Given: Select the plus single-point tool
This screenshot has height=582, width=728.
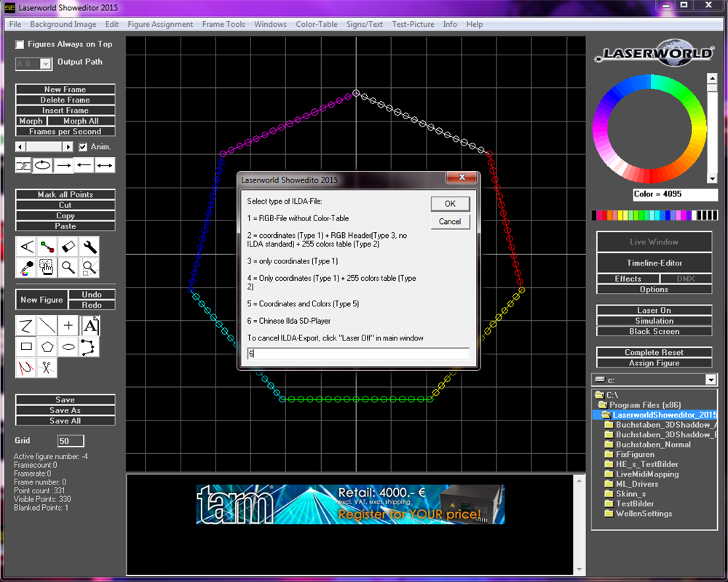Looking at the screenshot, I should 68,326.
